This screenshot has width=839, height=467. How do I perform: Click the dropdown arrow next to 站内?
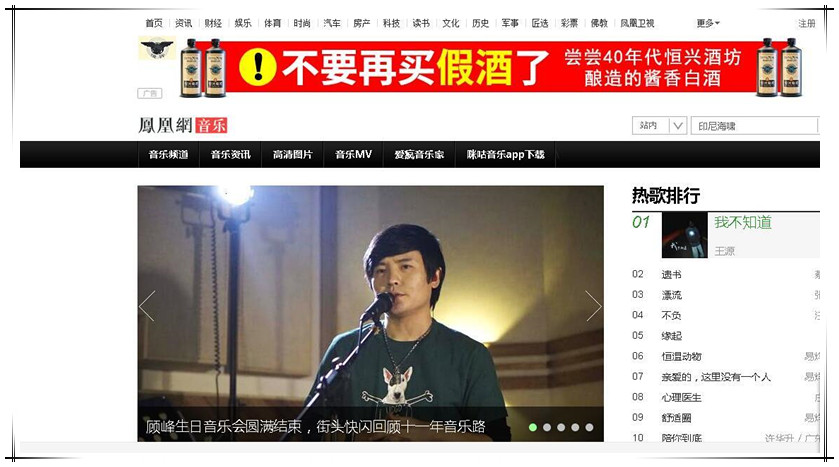678,126
